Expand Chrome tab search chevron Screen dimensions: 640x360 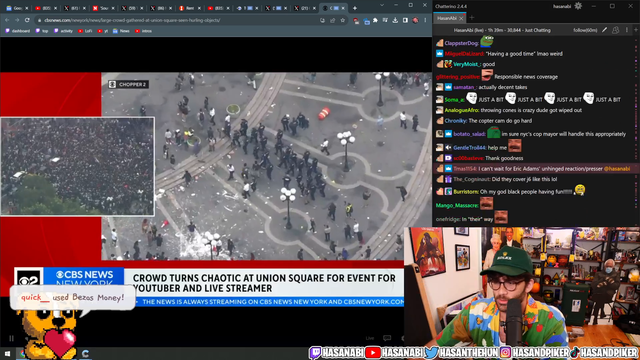click(382, 5)
